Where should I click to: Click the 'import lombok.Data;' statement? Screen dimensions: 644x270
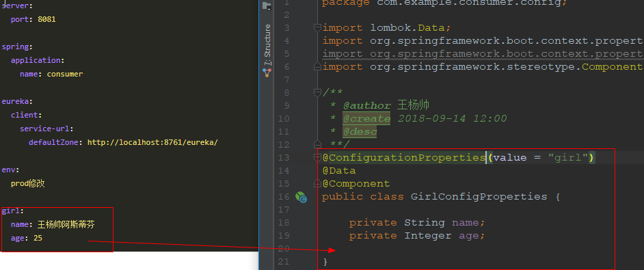(x=386, y=28)
